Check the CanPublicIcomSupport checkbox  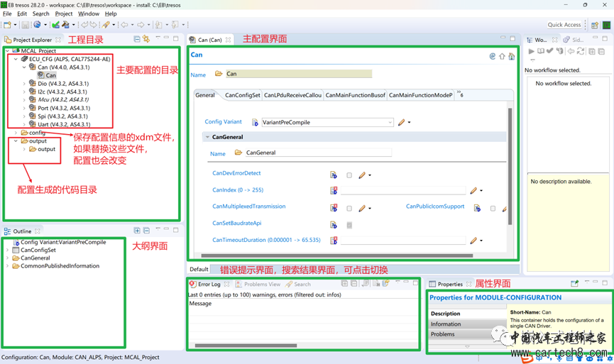[493, 209]
